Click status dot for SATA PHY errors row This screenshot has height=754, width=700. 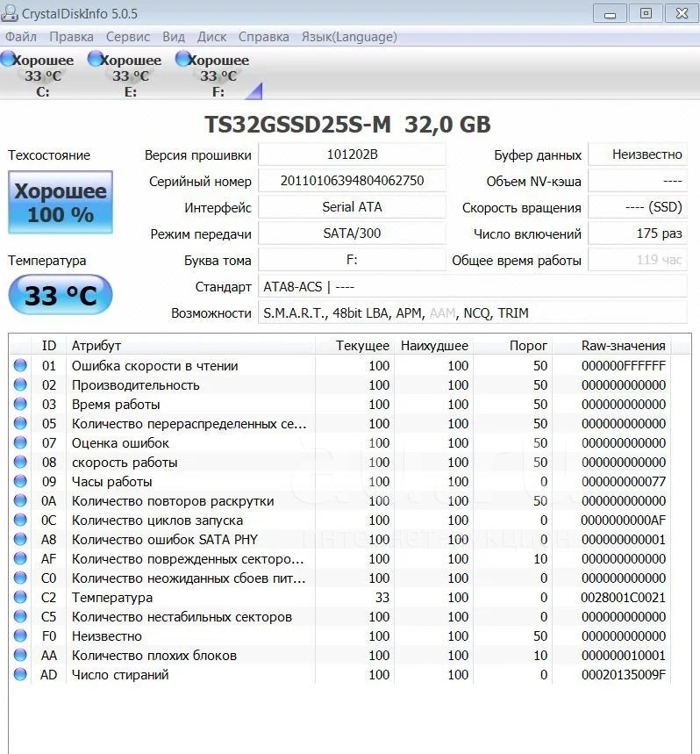pos(20,539)
